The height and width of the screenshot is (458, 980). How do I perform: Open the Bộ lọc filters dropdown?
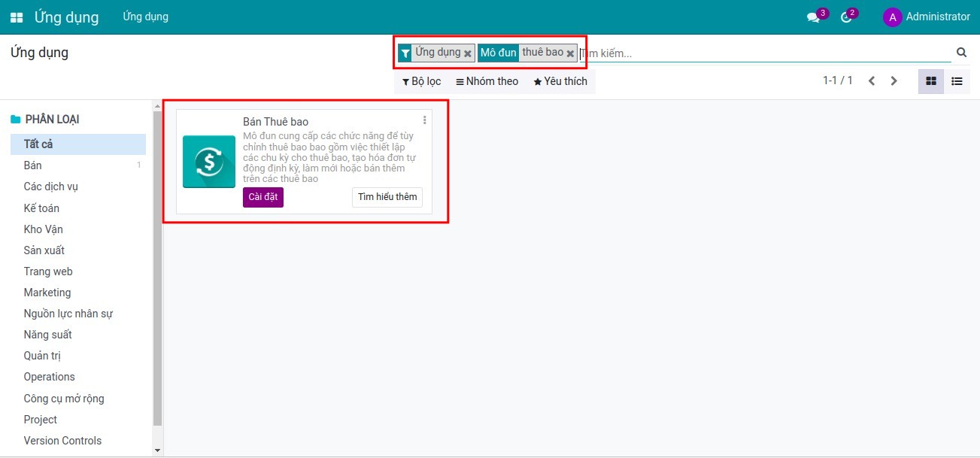coord(421,81)
